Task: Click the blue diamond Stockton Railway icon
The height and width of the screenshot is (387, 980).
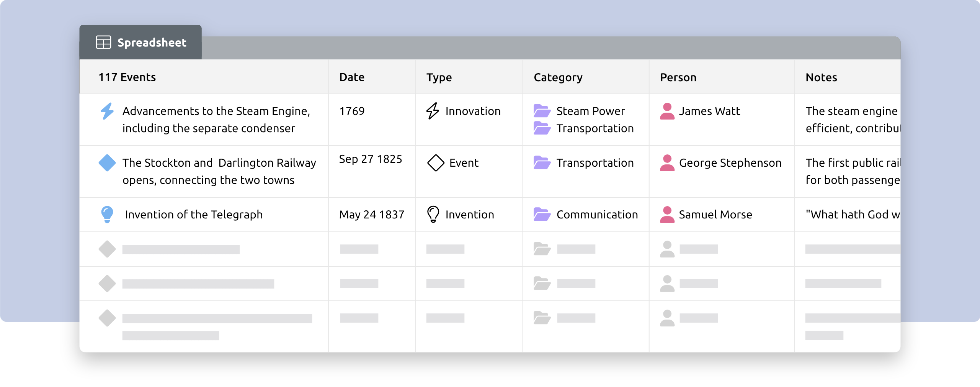Action: coord(107,163)
